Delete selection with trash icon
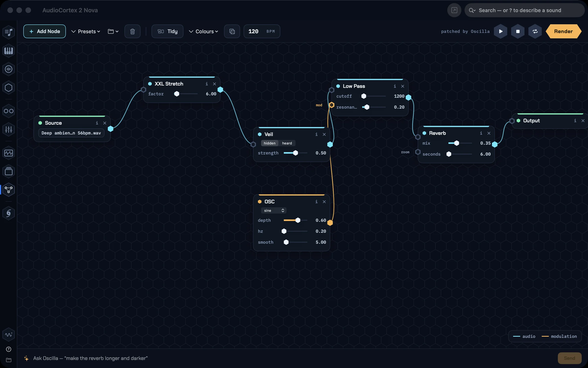Screen dimensions: 588x368 pyautogui.click(x=133, y=31)
